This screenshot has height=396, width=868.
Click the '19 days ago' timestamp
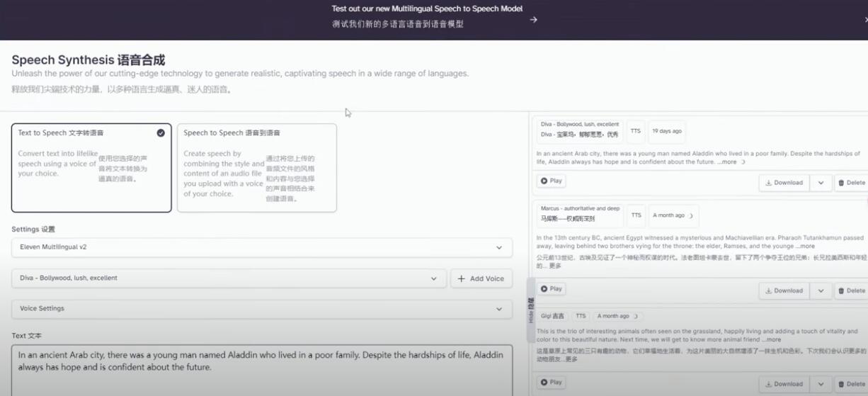667,131
